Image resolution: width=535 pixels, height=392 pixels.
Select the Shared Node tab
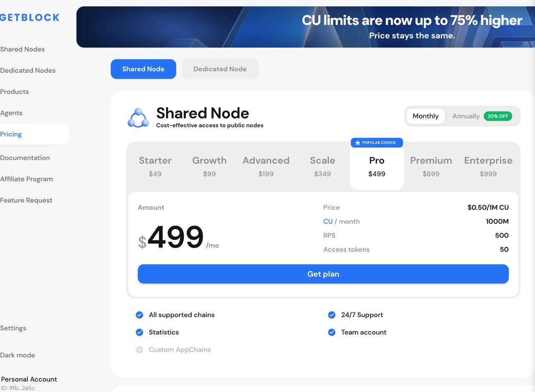pos(143,69)
